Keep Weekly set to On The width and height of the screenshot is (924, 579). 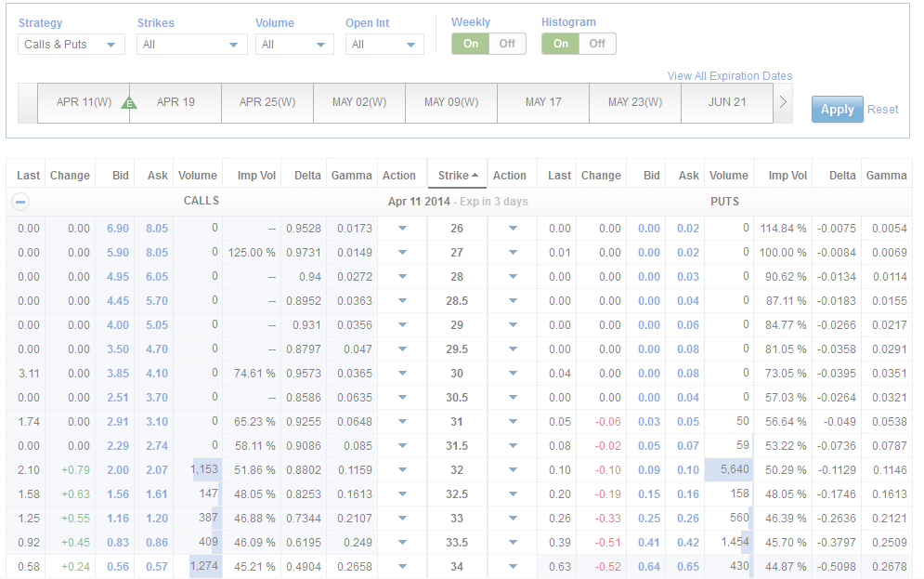[473, 43]
